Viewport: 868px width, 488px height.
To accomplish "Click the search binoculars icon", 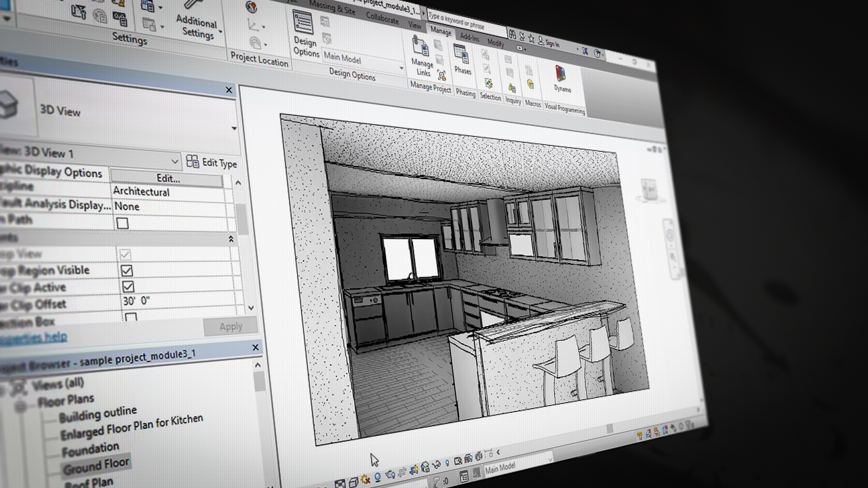I will click(513, 35).
